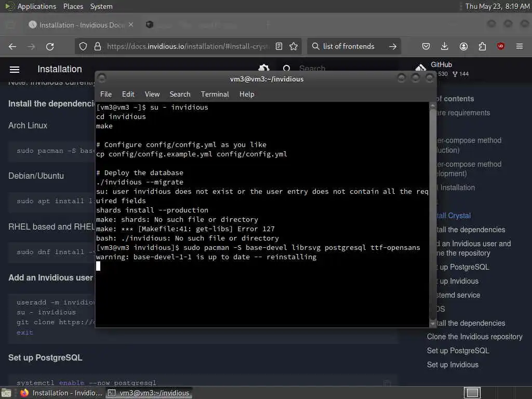Click the 'Installation' page title
Screen dimensions: 532x399
pos(60,69)
